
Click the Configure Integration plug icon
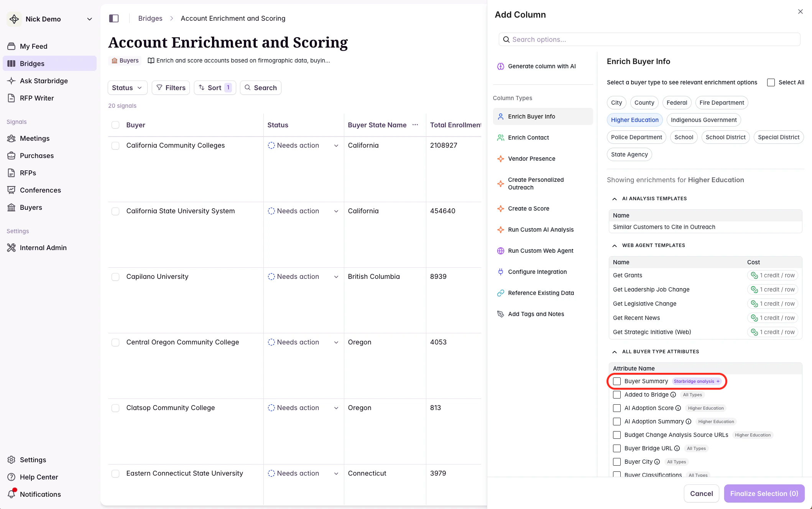[500, 272]
